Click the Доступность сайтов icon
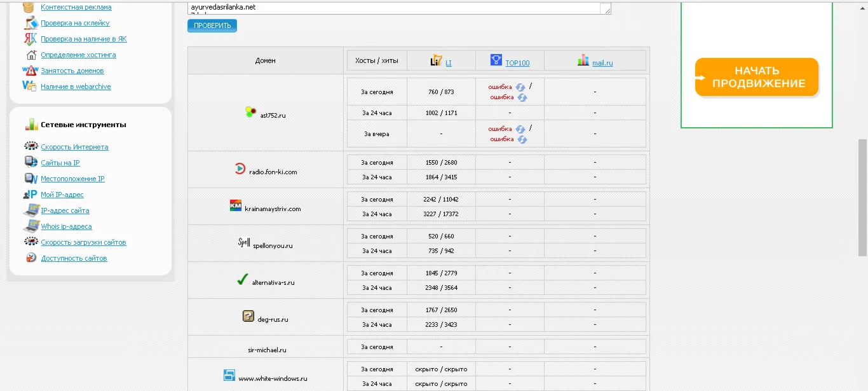 31,257
